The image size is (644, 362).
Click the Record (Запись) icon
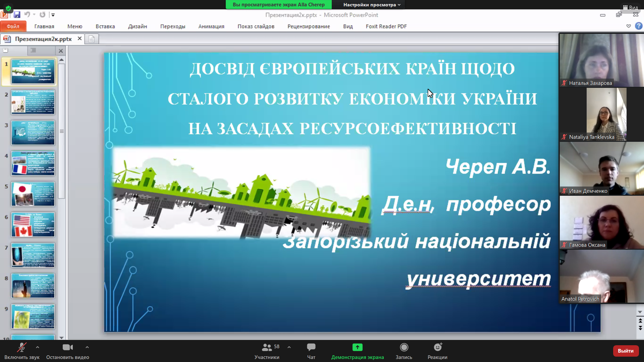click(x=404, y=348)
